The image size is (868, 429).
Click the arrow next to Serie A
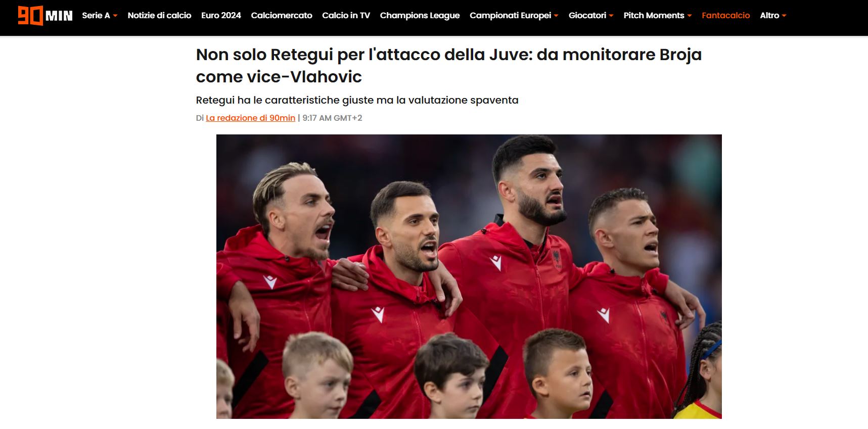(x=115, y=16)
